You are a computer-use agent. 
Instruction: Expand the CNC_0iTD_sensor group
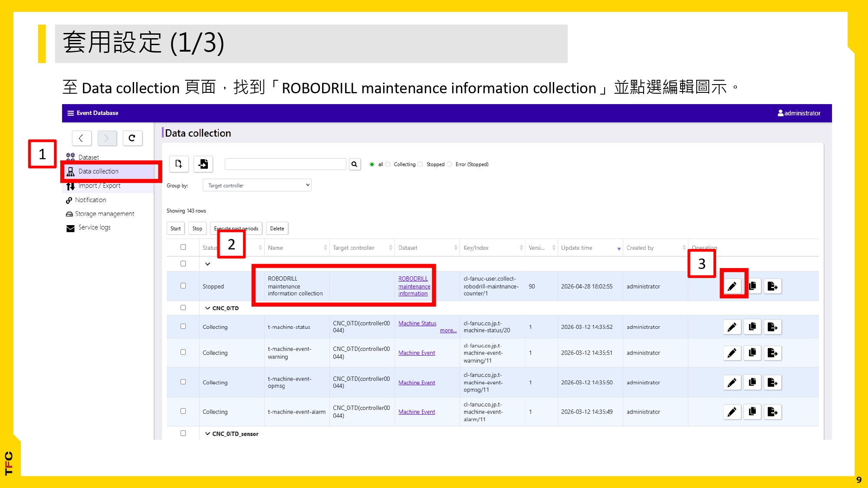click(x=207, y=434)
